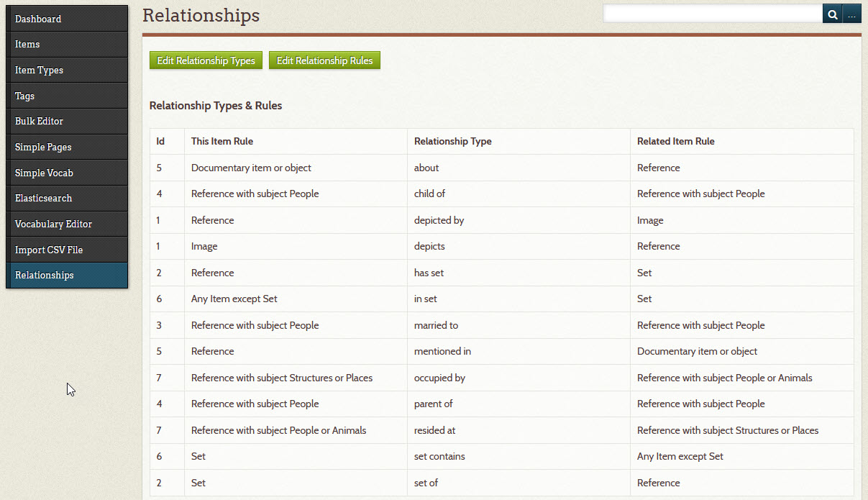
Task: Click 'Documentary item or object' in about row
Action: point(251,168)
